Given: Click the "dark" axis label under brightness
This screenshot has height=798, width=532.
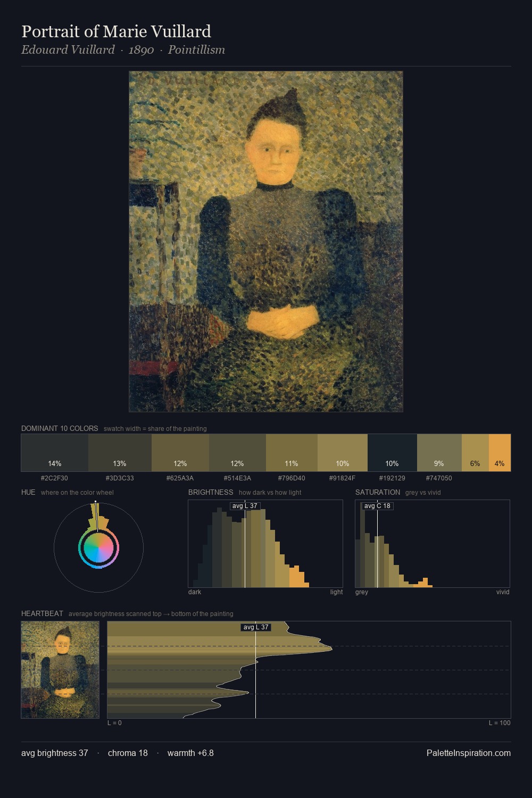Looking at the screenshot, I should [195, 592].
